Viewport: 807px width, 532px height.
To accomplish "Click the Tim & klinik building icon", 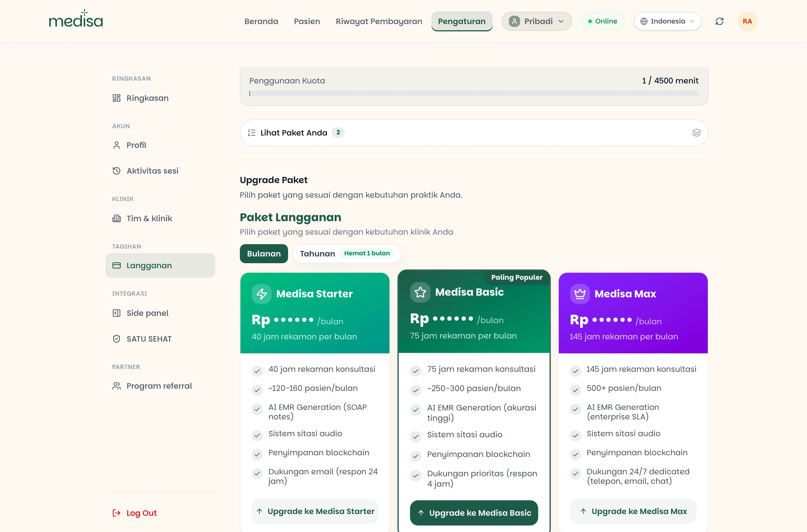I will [117, 218].
